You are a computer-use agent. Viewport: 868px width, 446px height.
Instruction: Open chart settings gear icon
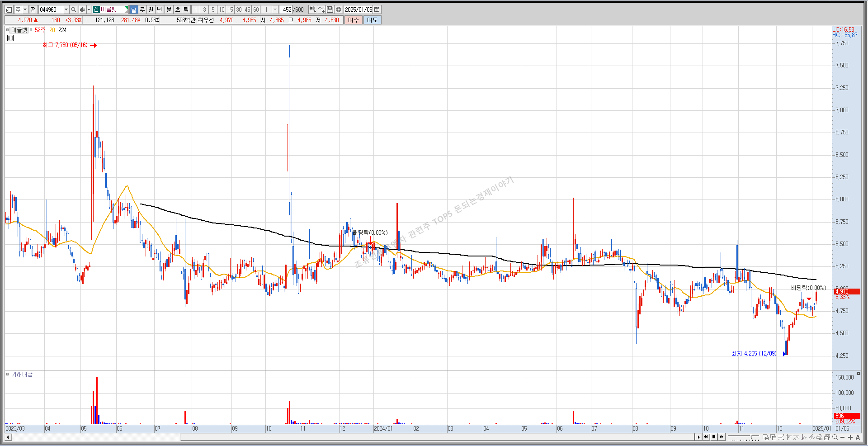tap(339, 9)
